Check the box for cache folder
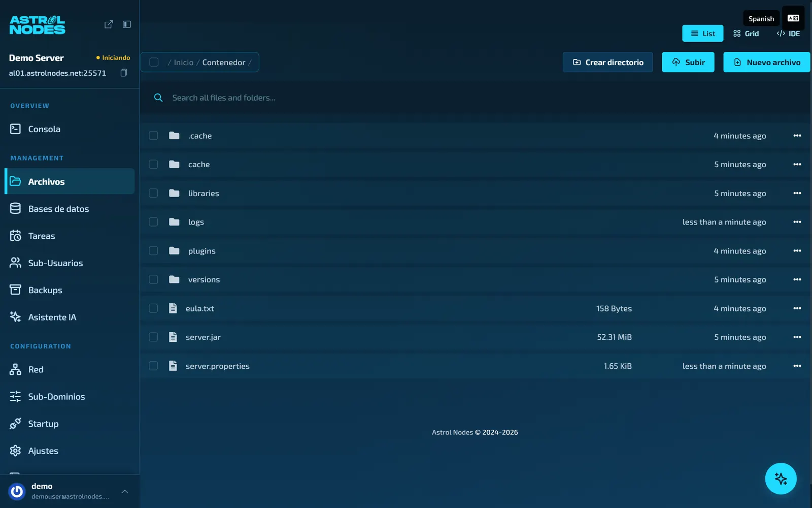 [x=153, y=164]
